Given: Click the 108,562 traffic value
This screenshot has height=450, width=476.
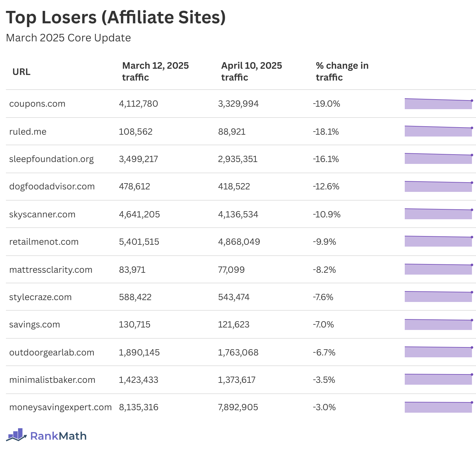Looking at the screenshot, I should point(136,132).
